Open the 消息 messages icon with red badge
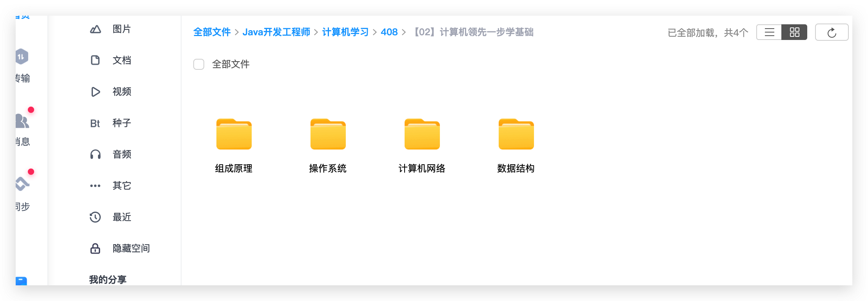 pyautogui.click(x=22, y=121)
